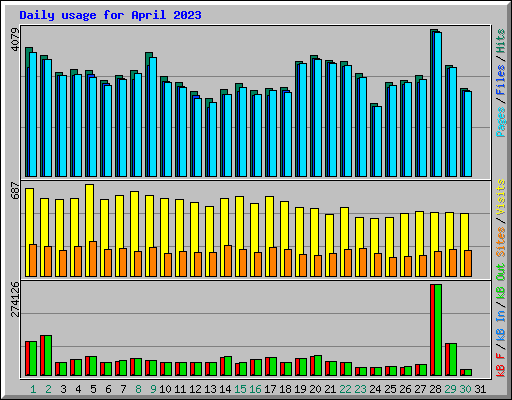Click the blue "Files" legend label
Viewport: 512px width, 400px height.
(501, 80)
